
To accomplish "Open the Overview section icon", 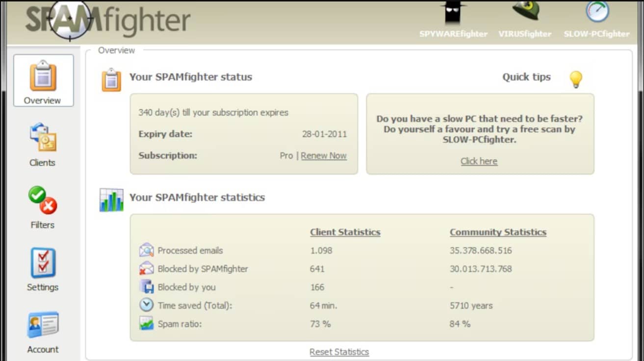I will 43,76.
